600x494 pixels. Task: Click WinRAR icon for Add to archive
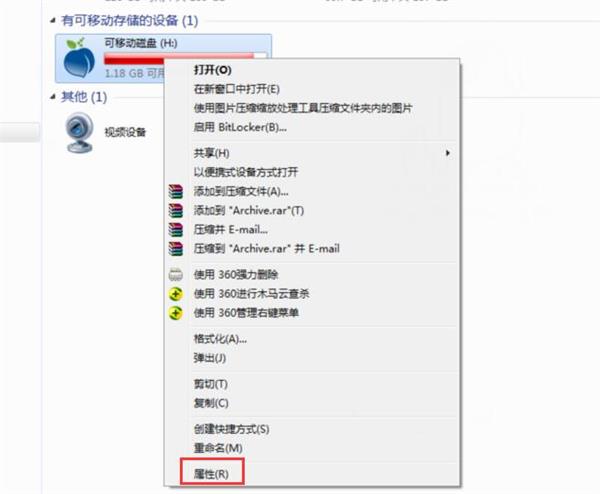[x=176, y=191]
